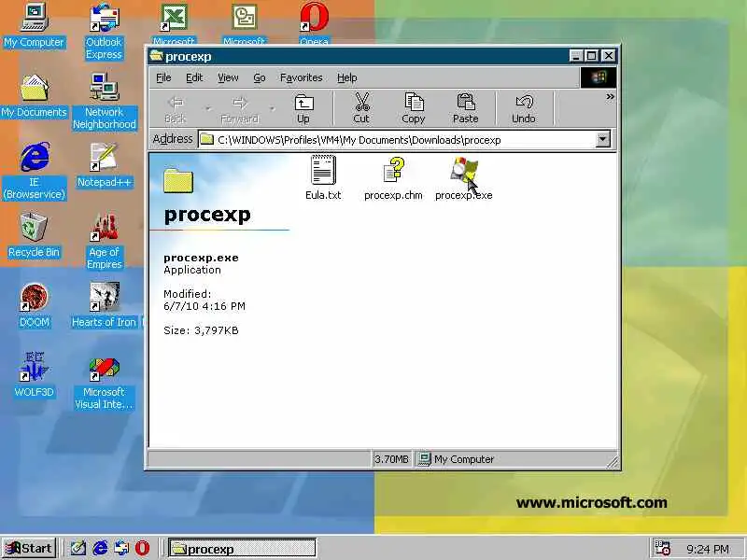Screen dimensions: 747x560
Task: Open the File menu
Action: (163, 77)
